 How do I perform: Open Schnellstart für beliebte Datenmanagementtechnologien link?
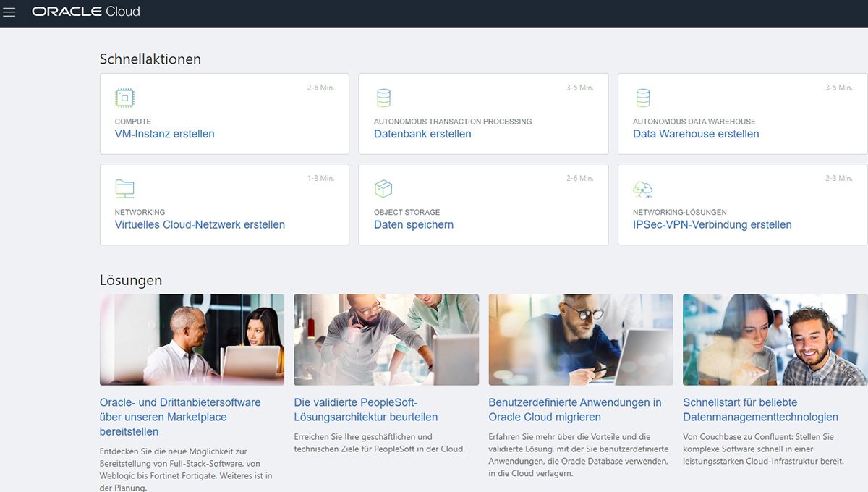coord(760,410)
